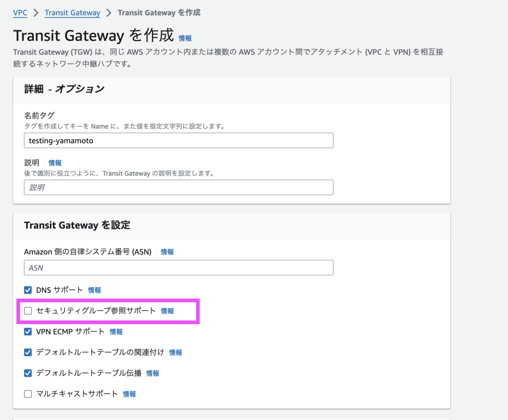This screenshot has height=420, width=508.
Task: Click the 詳細 - オプション section heading
Action: [x=64, y=89]
